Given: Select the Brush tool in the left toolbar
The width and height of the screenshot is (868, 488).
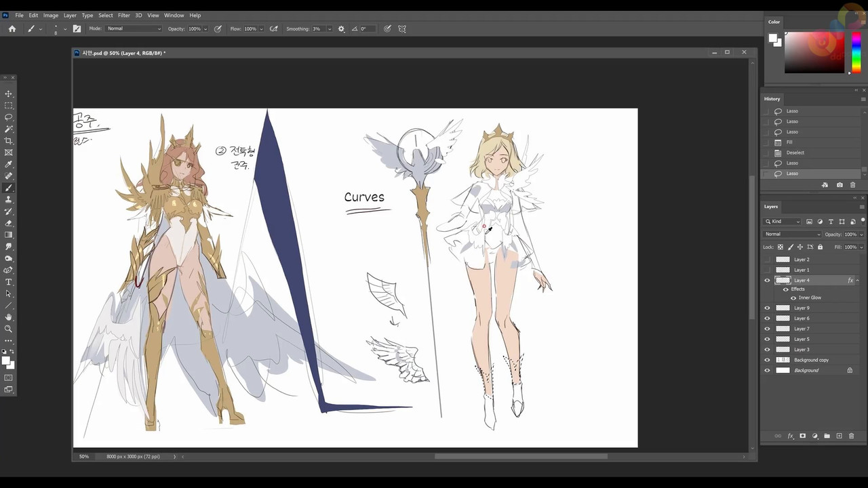Looking at the screenshot, I should click(x=9, y=188).
